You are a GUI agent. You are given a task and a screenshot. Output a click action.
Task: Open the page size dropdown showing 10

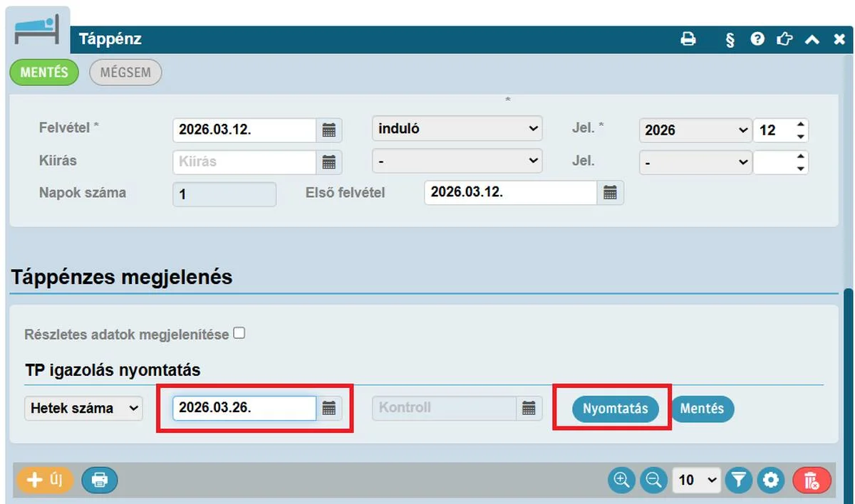coord(697,481)
